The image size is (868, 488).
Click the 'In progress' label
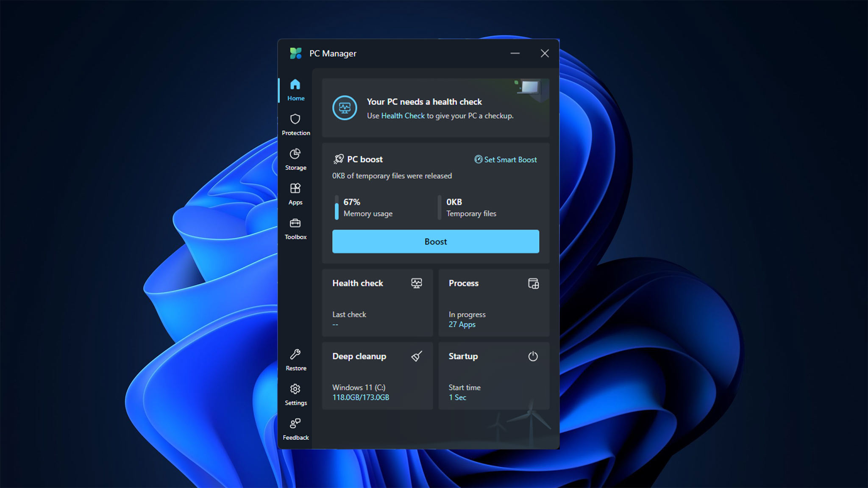click(x=467, y=315)
